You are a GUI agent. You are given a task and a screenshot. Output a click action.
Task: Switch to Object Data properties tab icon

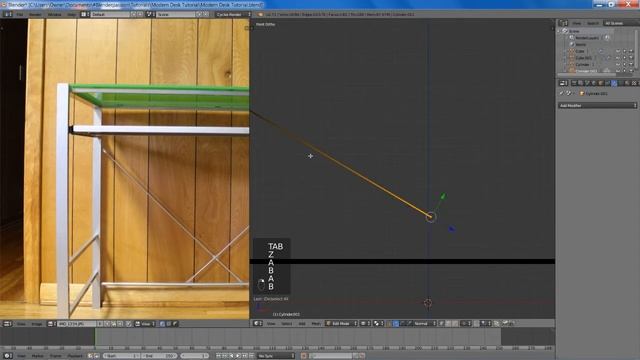(621, 83)
